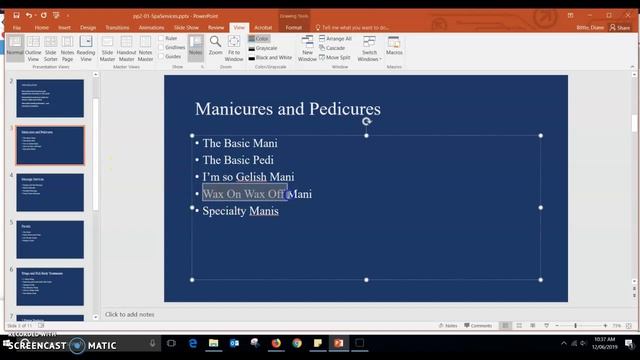Image resolution: width=640 pixels, height=360 pixels.
Task: Click the Save icon in the title bar
Action: click(16, 16)
